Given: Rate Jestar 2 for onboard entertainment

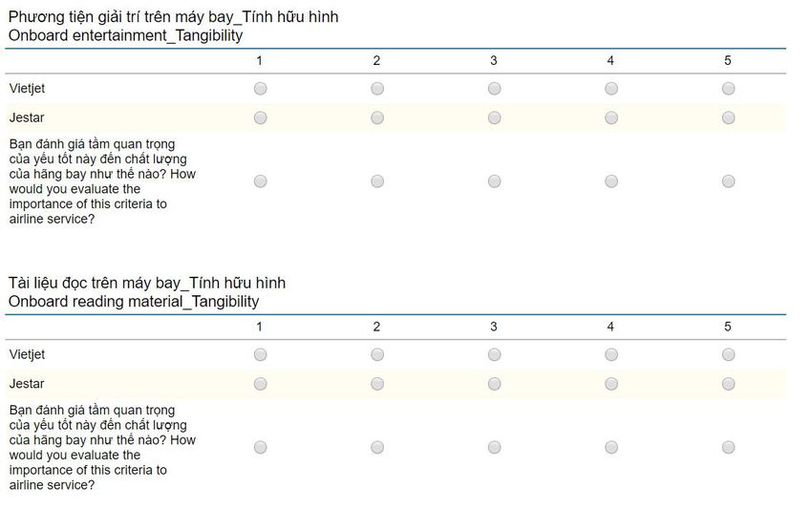Looking at the screenshot, I should (377, 118).
